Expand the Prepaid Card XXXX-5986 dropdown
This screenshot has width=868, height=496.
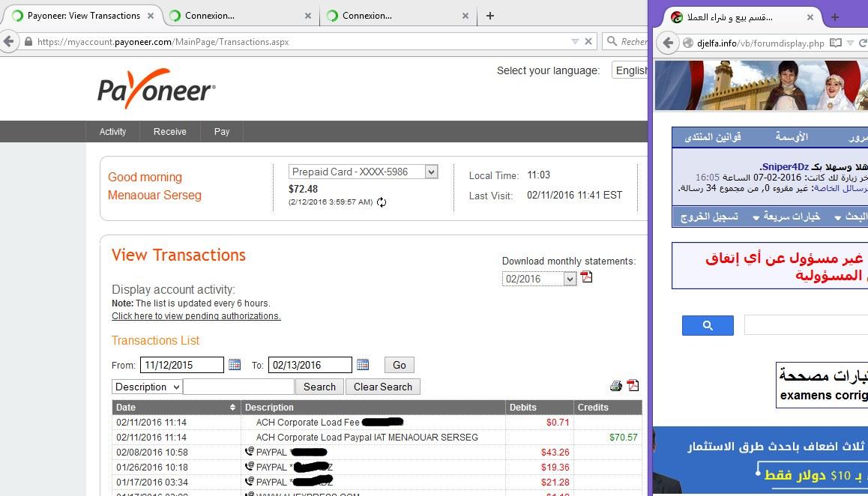(x=431, y=172)
